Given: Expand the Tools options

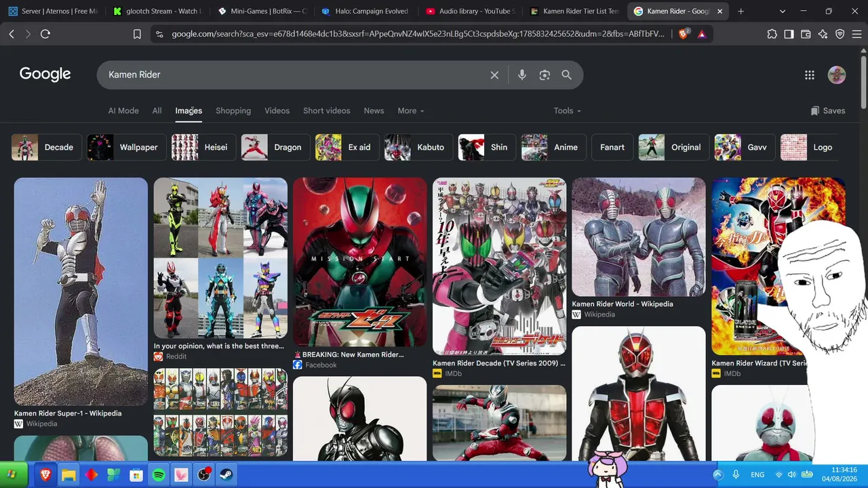Looking at the screenshot, I should [568, 111].
